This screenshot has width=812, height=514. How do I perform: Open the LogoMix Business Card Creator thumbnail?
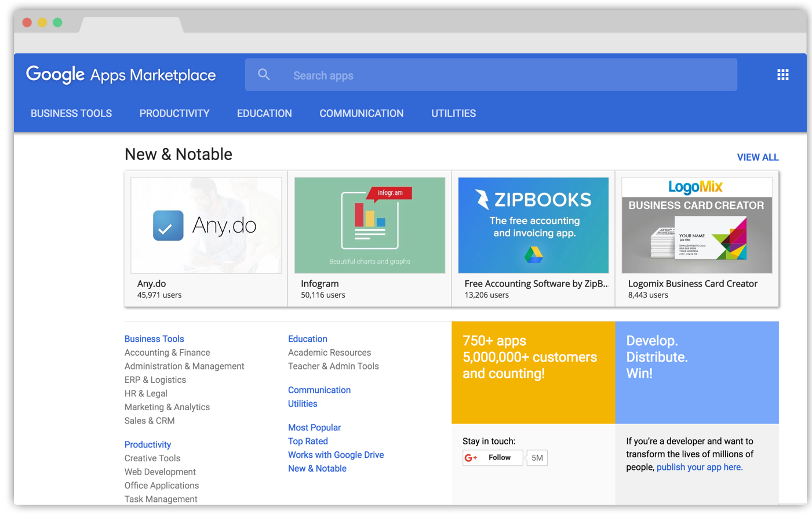point(697,225)
